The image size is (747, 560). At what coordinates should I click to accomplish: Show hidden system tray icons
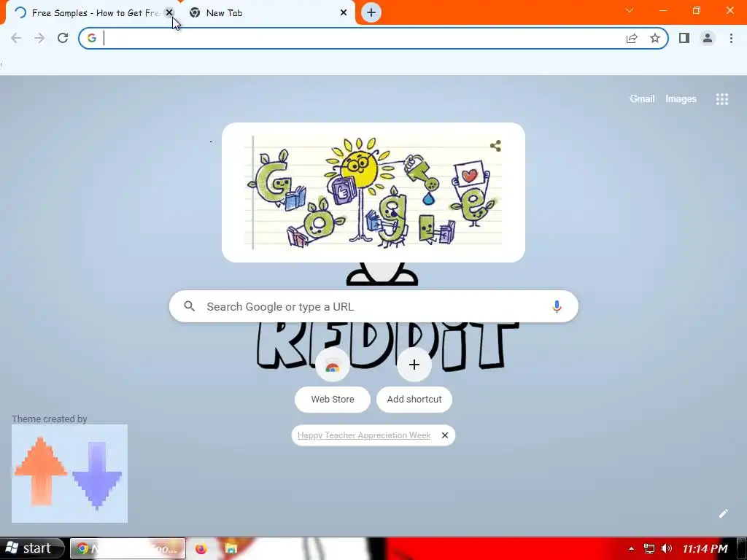(x=631, y=548)
